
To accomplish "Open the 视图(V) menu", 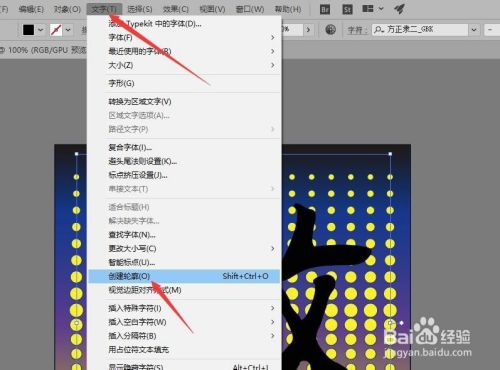I will click(x=212, y=9).
